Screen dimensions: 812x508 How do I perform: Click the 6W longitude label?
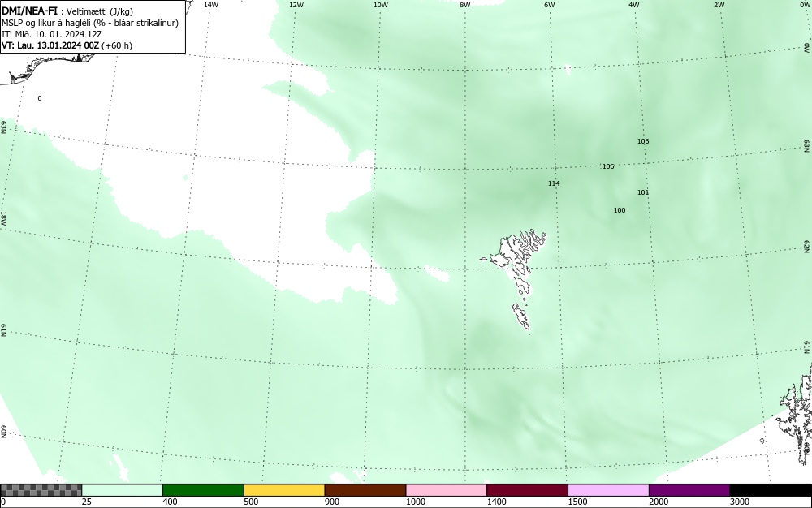click(550, 5)
